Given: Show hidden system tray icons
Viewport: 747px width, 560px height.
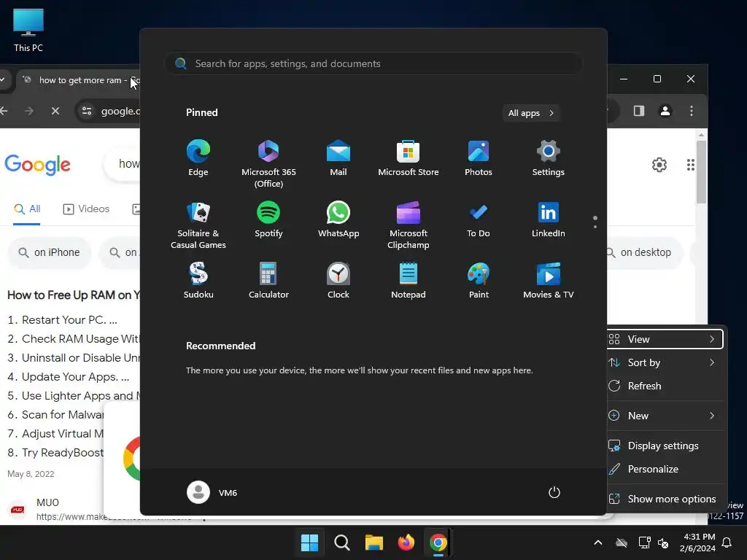Looking at the screenshot, I should [x=598, y=542].
